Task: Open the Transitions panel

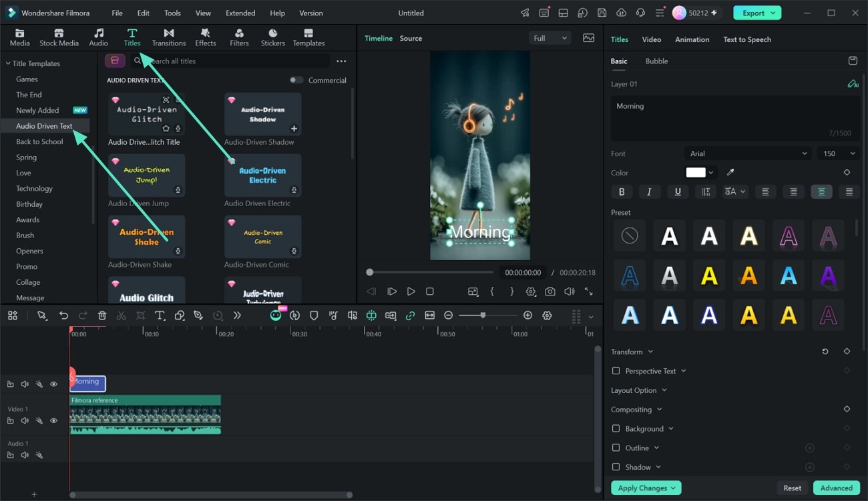Action: (x=169, y=38)
